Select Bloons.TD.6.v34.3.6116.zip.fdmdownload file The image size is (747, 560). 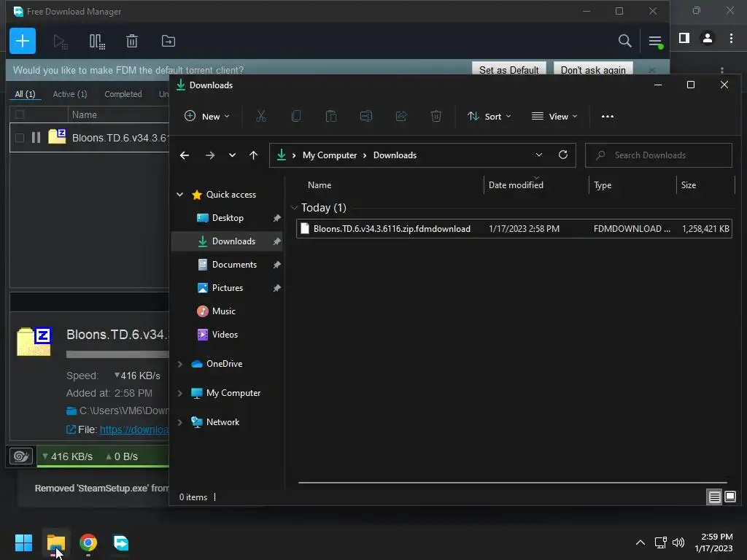pyautogui.click(x=514, y=228)
